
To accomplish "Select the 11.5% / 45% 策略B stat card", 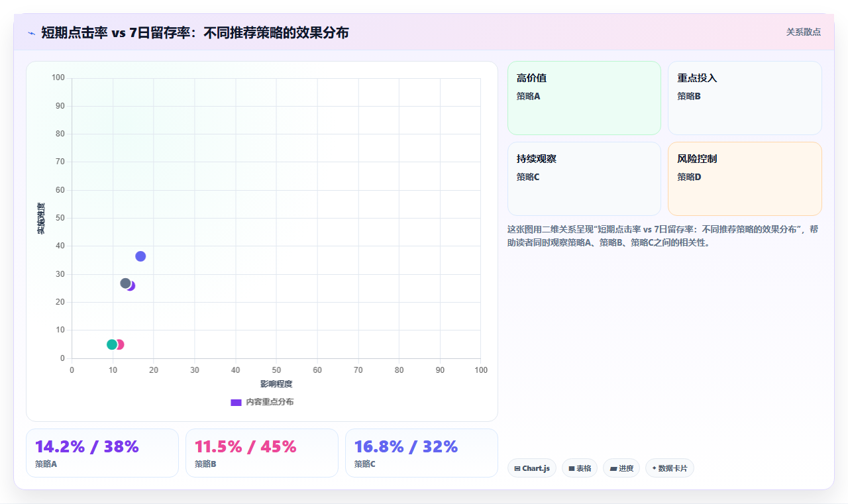I will click(262, 453).
